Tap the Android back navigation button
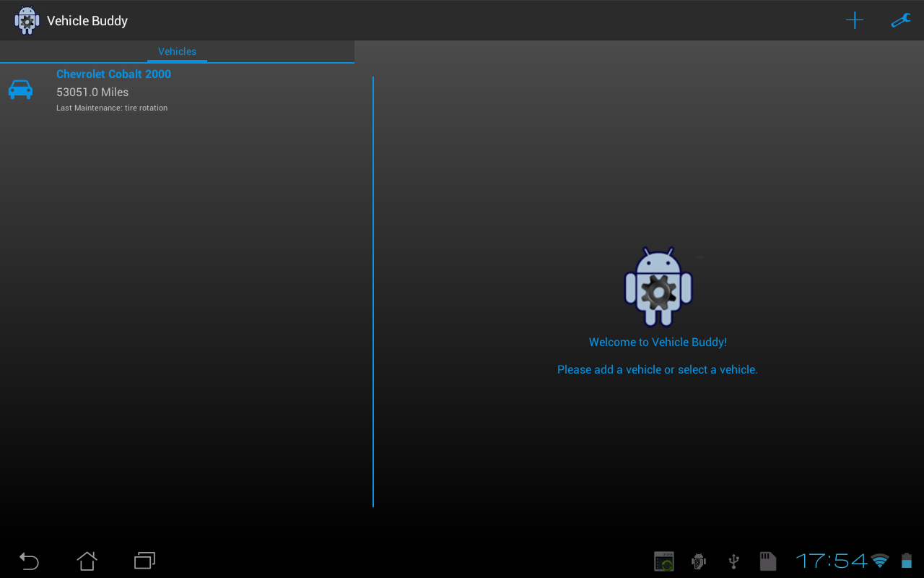924x578 pixels. click(x=29, y=561)
